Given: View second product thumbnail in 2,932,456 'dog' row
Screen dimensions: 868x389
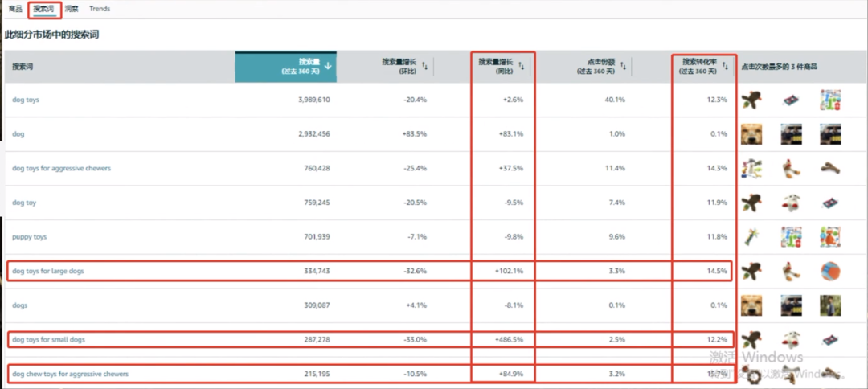Looking at the screenshot, I should tap(791, 134).
